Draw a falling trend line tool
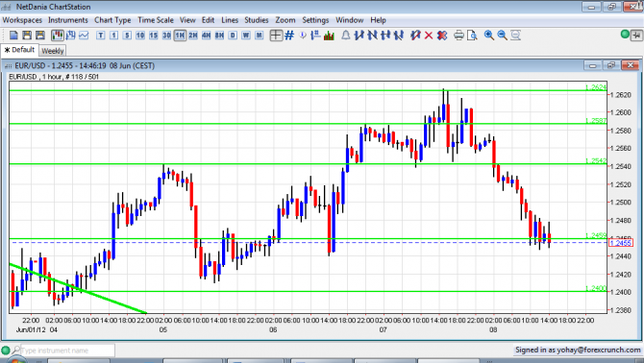The image size is (644, 363). coord(373,36)
